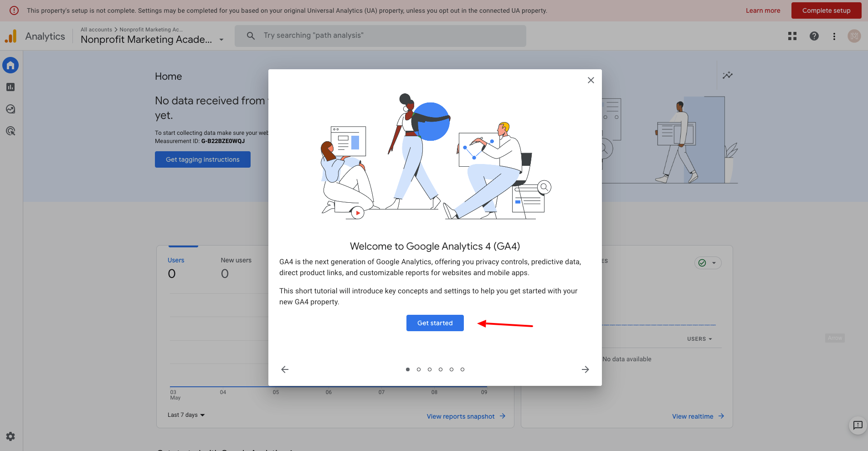
Task: Open the Last 7 days date dropdown
Action: tap(186, 415)
